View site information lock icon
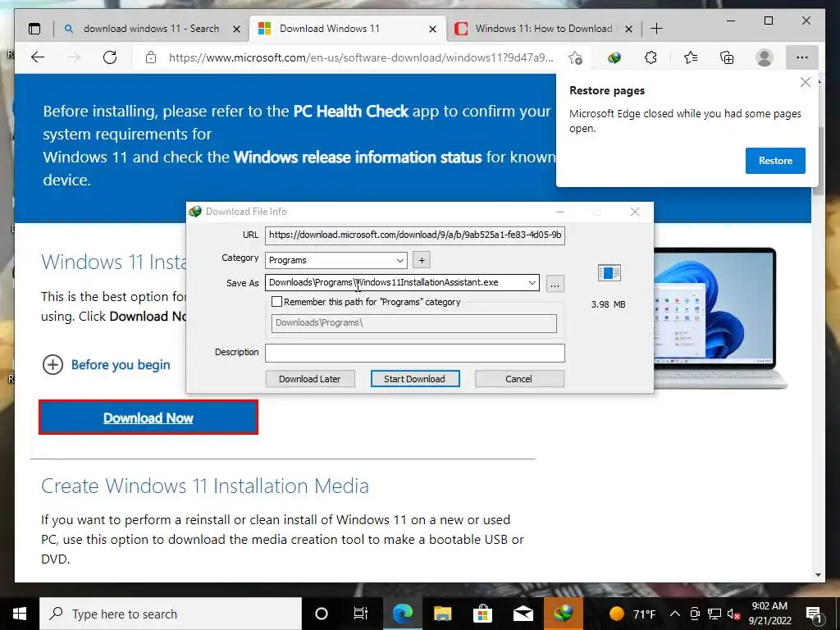Screen dimensions: 840x630 point(151,57)
